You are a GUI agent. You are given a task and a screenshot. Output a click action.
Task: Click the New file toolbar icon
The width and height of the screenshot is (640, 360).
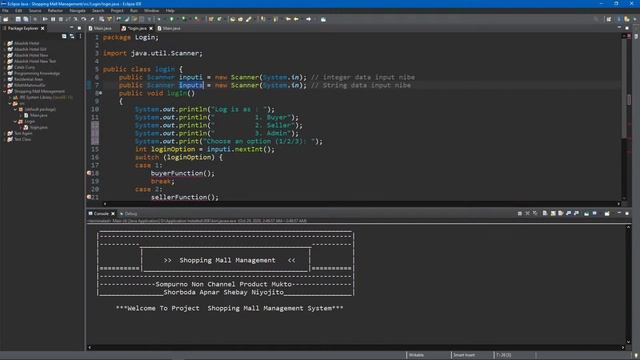[x=6, y=19]
